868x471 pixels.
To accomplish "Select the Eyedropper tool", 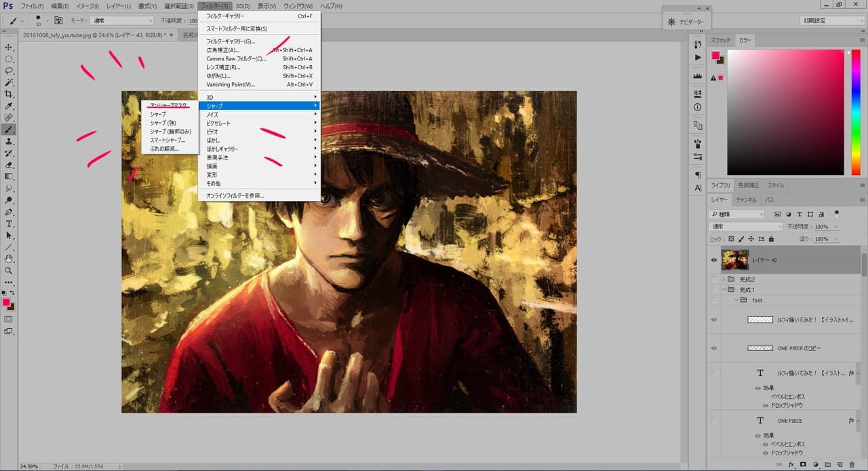I will pyautogui.click(x=9, y=106).
